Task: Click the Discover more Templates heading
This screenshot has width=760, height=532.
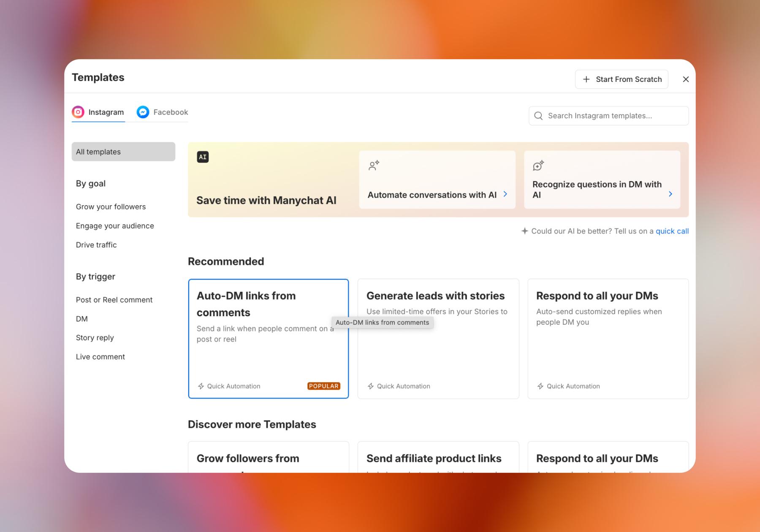Action: (252, 424)
